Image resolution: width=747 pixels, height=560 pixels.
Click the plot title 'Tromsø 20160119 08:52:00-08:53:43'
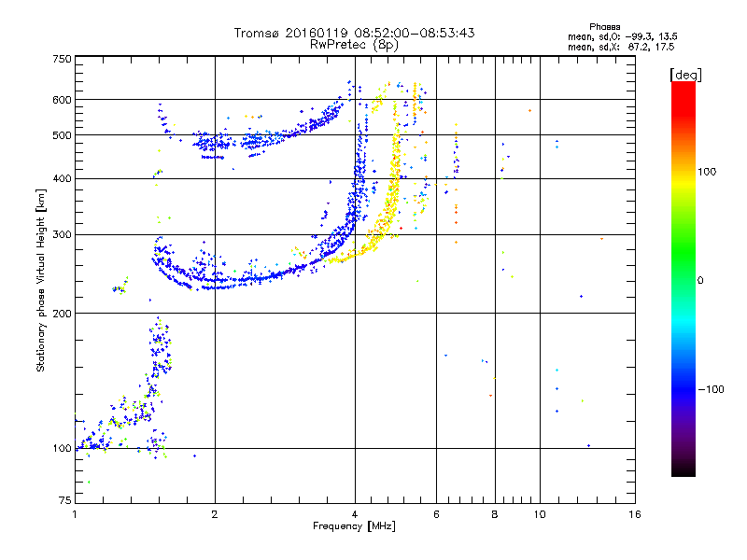click(x=355, y=33)
